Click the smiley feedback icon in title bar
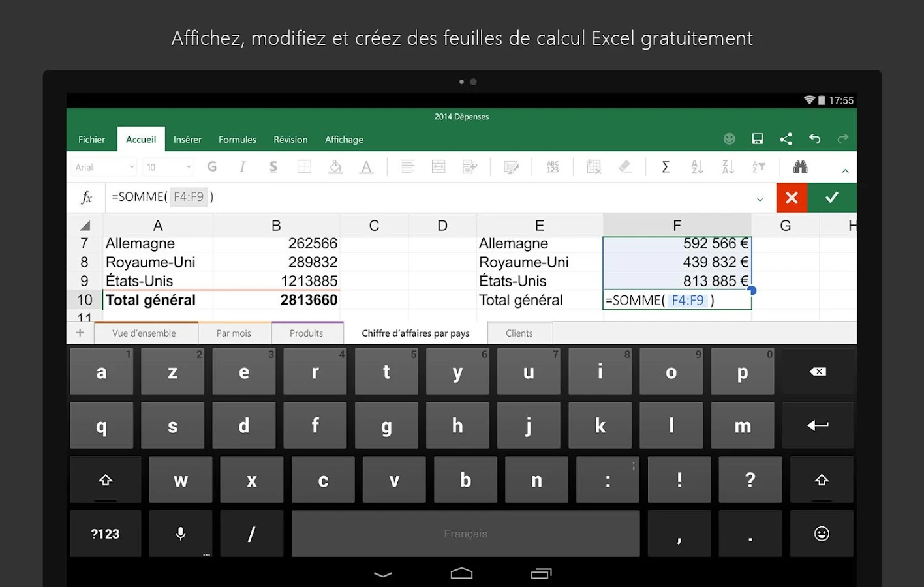Viewport: 924px width, 587px height. [730, 139]
